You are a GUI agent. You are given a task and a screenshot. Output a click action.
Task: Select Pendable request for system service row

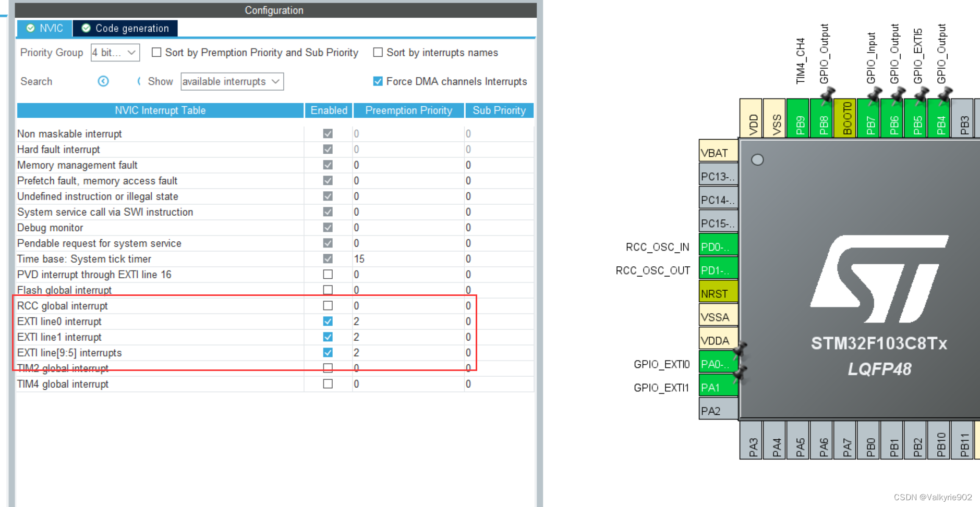[x=275, y=243]
